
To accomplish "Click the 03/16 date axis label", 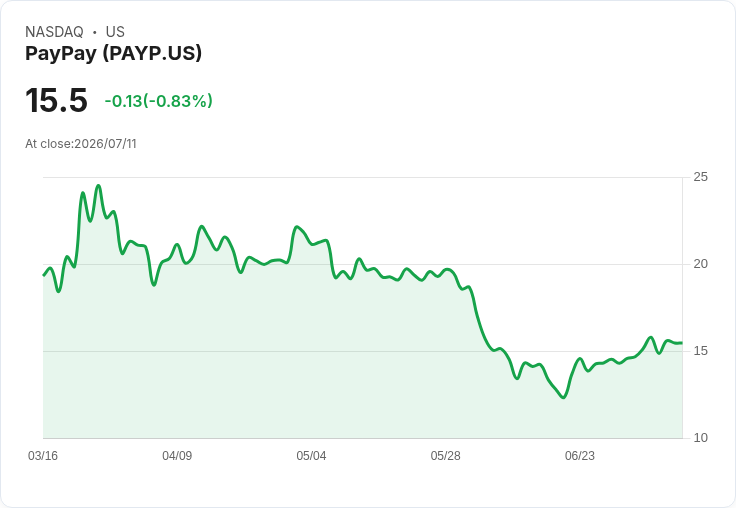I will click(43, 455).
